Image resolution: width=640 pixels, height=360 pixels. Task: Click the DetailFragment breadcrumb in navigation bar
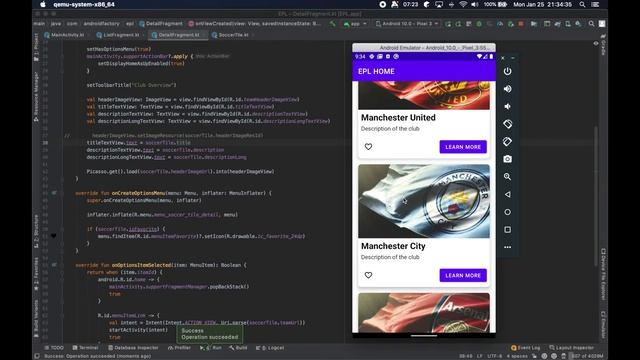point(161,24)
